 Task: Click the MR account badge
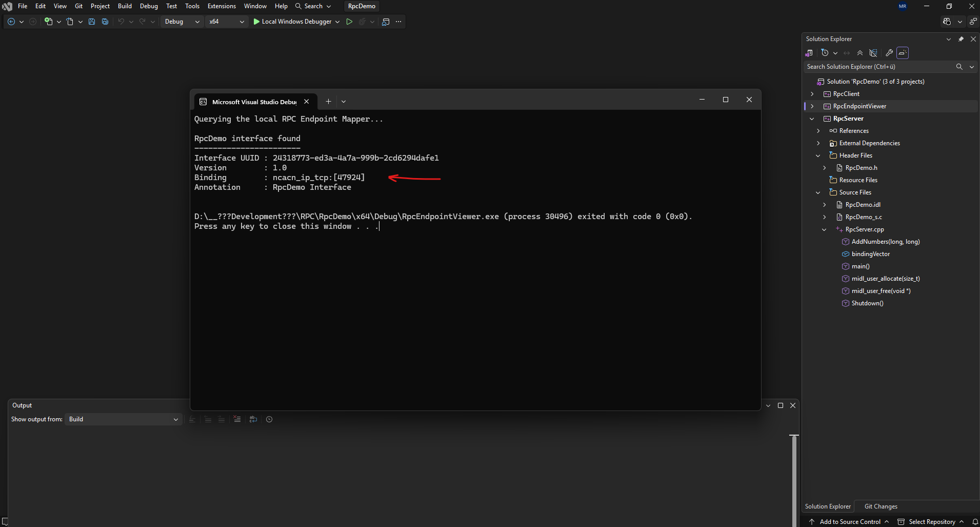pyautogui.click(x=903, y=6)
